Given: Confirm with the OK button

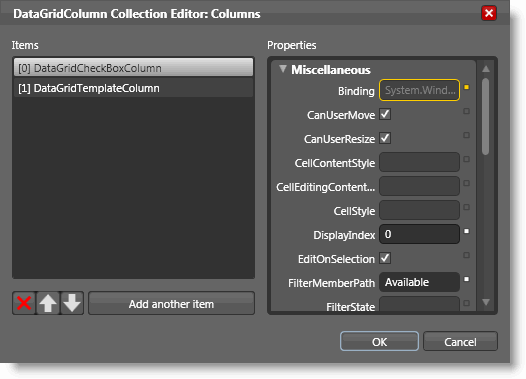Looking at the screenshot, I should tap(379, 341).
